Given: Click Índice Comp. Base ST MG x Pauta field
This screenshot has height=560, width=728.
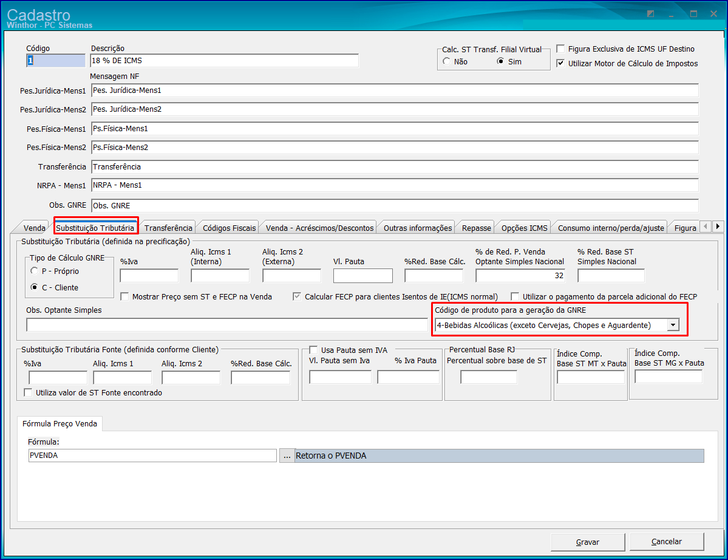Looking at the screenshot, I should pyautogui.click(x=668, y=377).
